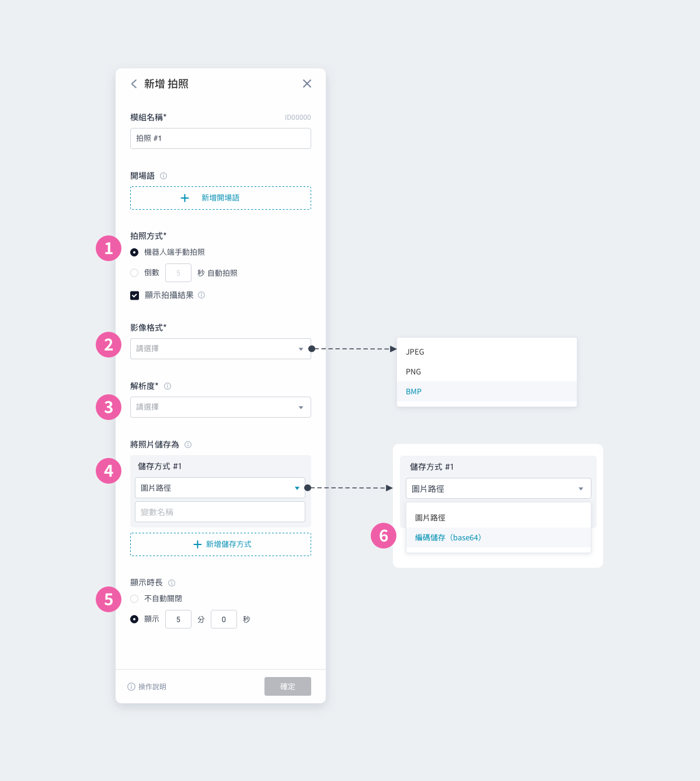Click the info icon beside 顯示拍攝結果
Screen dimensions: 700x781
[201, 296]
